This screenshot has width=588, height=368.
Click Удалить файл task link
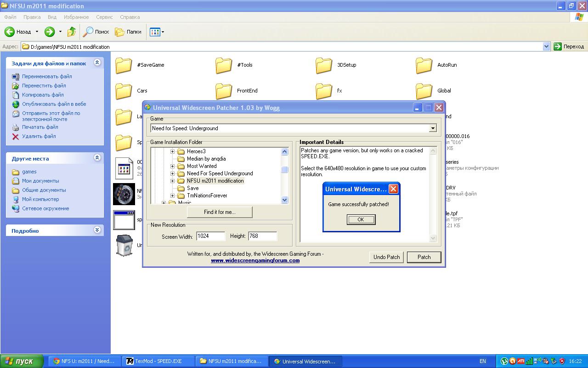coord(39,136)
